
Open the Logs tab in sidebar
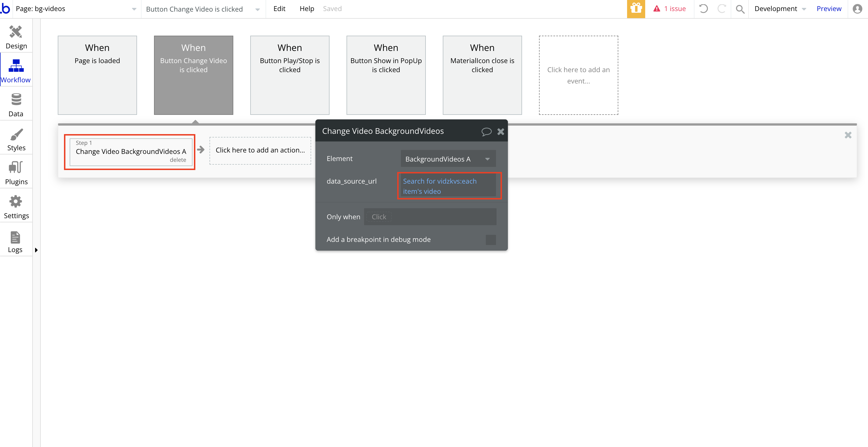pos(16,241)
